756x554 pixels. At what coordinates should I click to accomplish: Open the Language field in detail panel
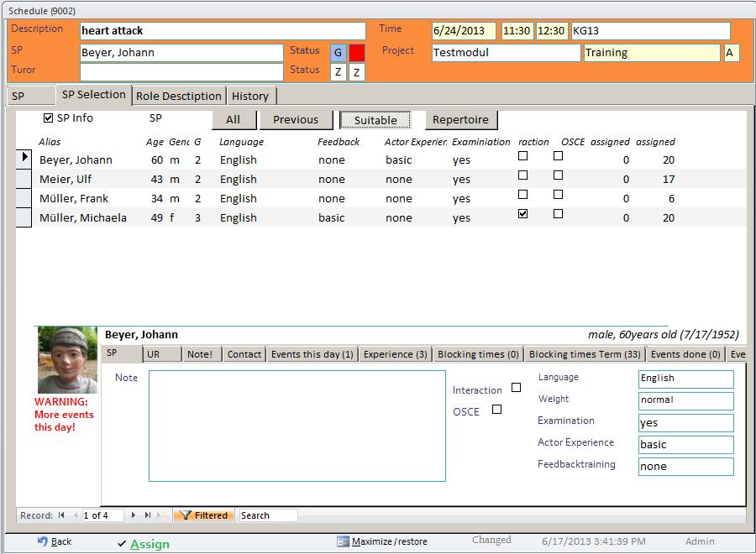[685, 379]
